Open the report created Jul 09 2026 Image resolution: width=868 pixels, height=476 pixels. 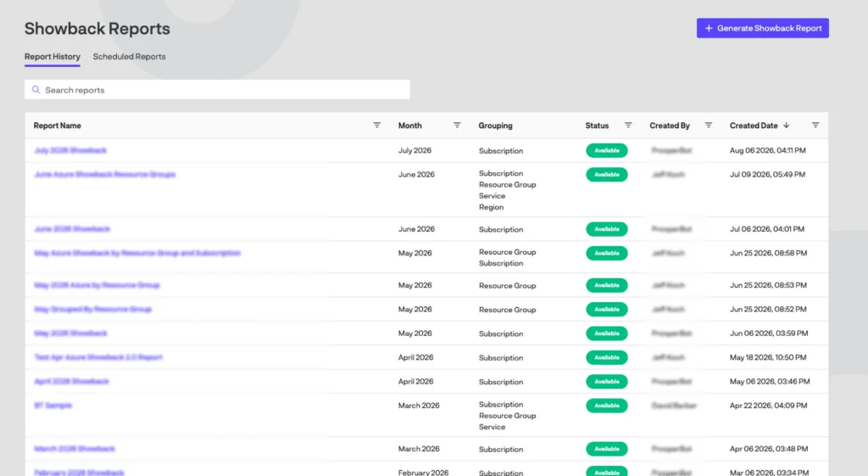coord(104,174)
